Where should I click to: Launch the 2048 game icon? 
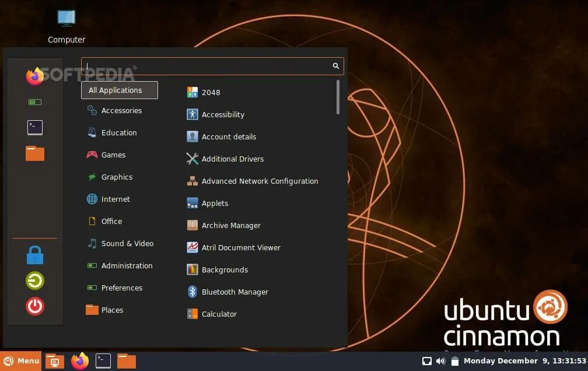192,92
